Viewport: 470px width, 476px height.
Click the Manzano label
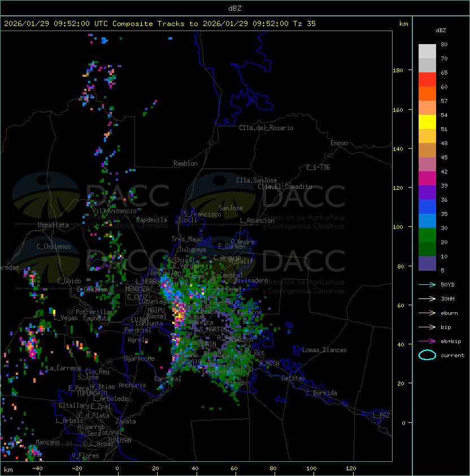click(x=47, y=442)
